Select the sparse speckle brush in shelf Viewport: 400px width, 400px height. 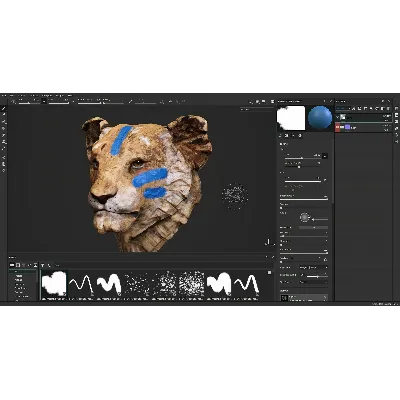point(136,283)
